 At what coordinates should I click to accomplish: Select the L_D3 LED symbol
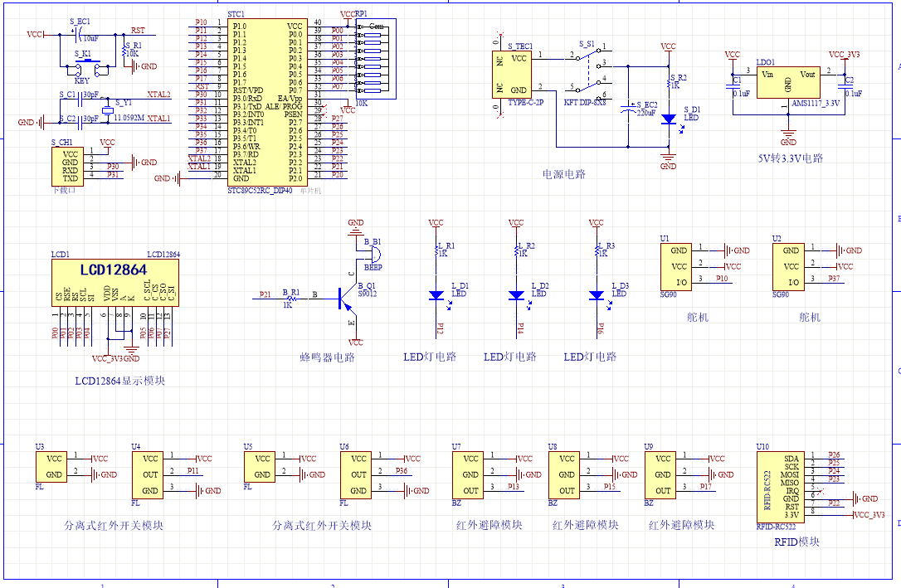pos(596,294)
